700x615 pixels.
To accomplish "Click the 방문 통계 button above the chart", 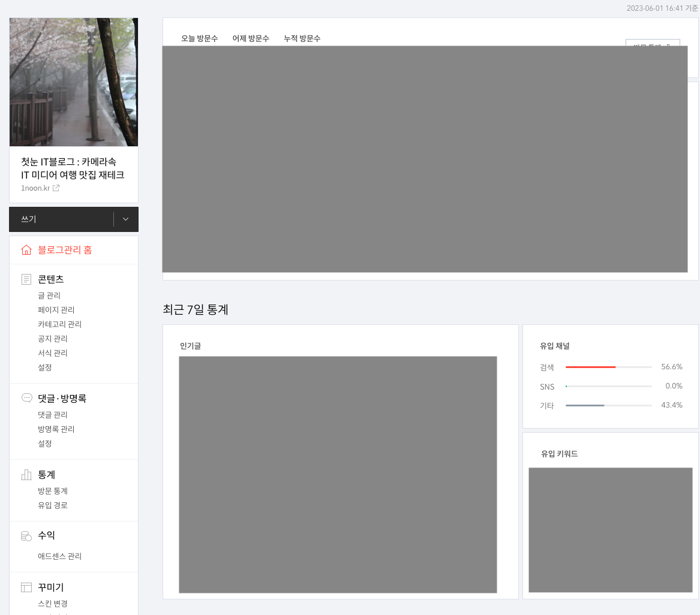I will click(653, 46).
